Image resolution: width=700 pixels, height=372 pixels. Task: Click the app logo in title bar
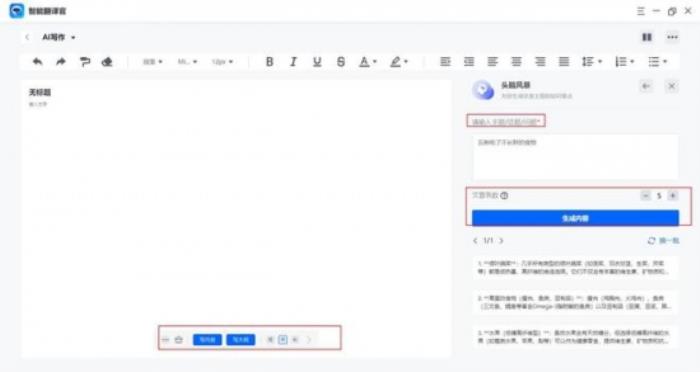click(x=17, y=11)
